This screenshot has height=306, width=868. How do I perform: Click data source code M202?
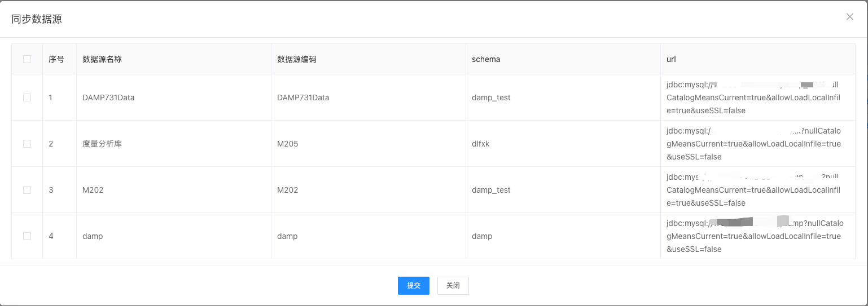point(288,190)
